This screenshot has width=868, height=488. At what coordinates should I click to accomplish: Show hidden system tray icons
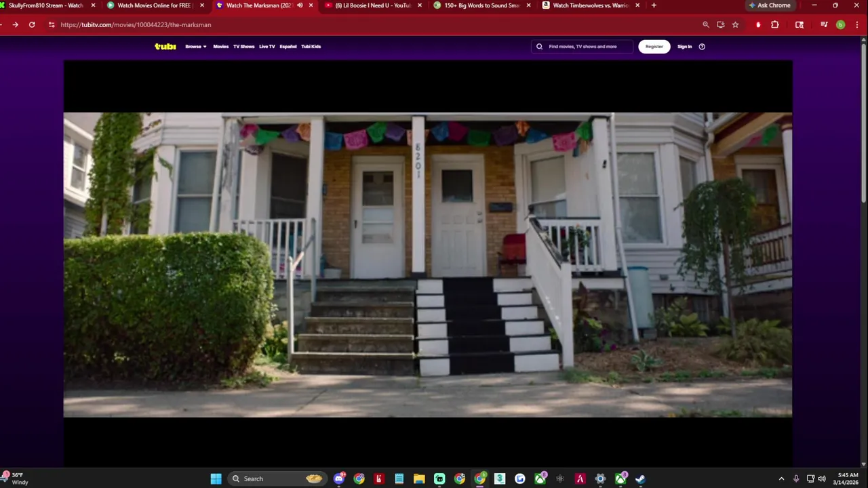pyautogui.click(x=781, y=479)
